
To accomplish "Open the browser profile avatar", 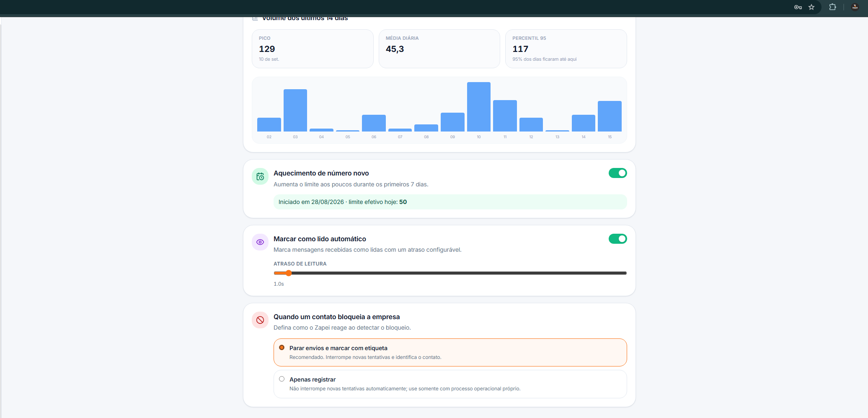I will tap(855, 7).
